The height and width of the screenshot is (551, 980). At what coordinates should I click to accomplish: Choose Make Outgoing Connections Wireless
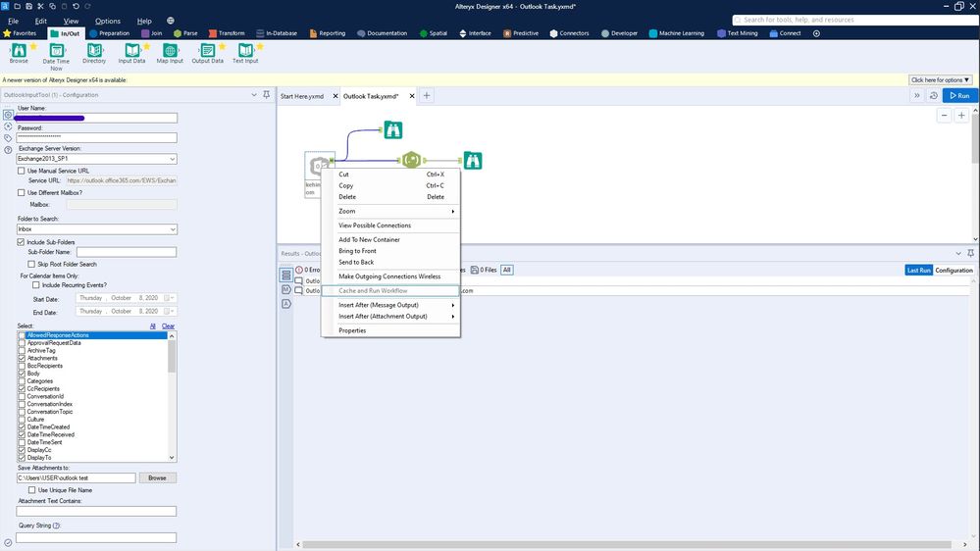click(391, 276)
